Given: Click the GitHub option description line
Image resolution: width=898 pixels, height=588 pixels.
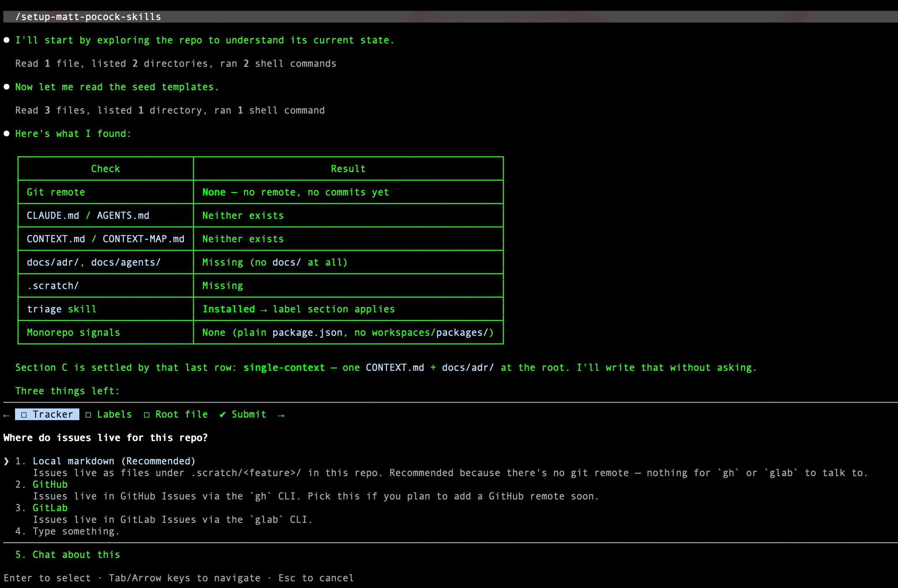Looking at the screenshot, I should point(316,496).
